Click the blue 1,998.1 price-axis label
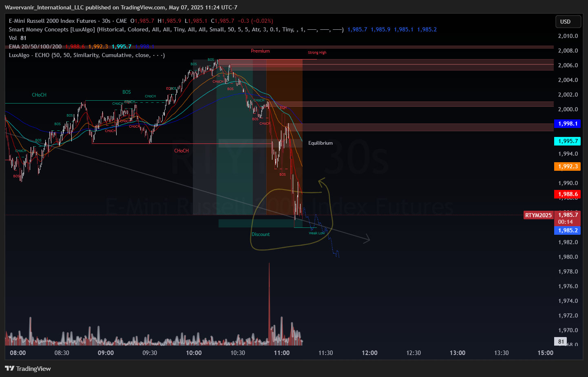The height and width of the screenshot is (377, 588). point(567,123)
